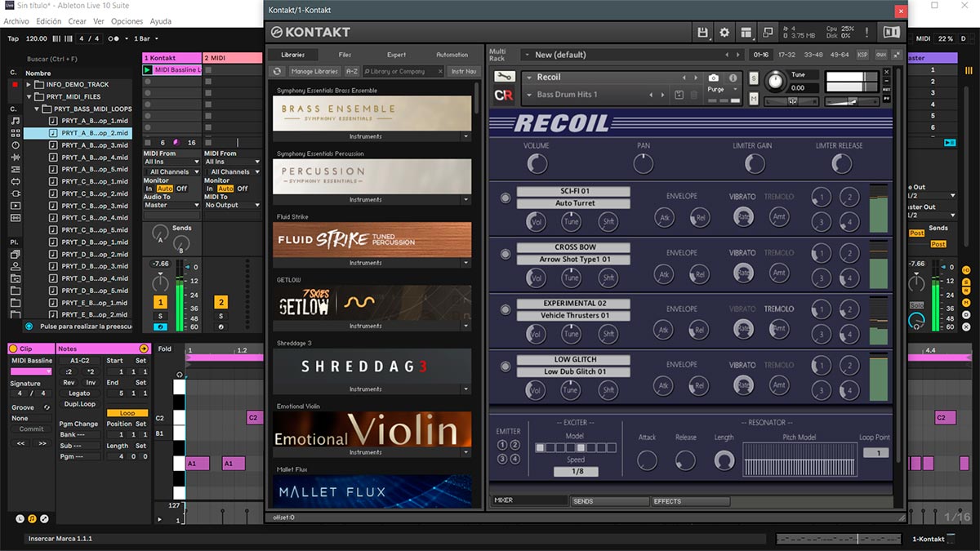Click the snapshot delete trash icon
Screen dimensions: 980x551
coord(693,95)
